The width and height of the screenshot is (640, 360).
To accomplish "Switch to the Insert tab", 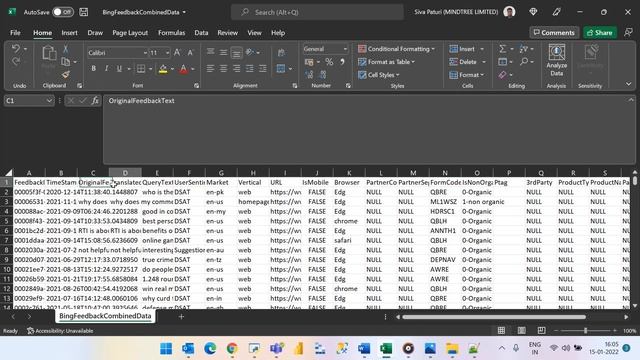I will point(69,33).
